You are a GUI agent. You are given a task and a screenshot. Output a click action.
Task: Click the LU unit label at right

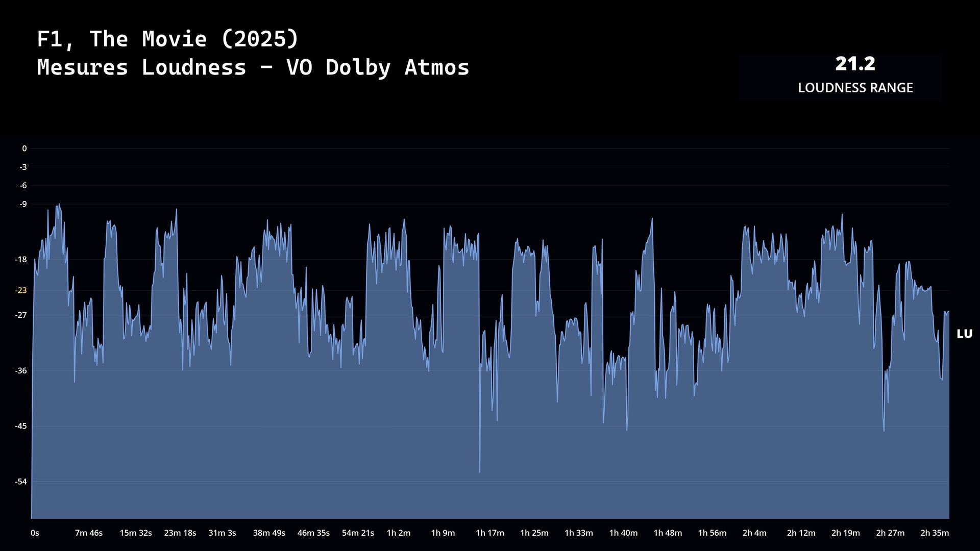964,334
